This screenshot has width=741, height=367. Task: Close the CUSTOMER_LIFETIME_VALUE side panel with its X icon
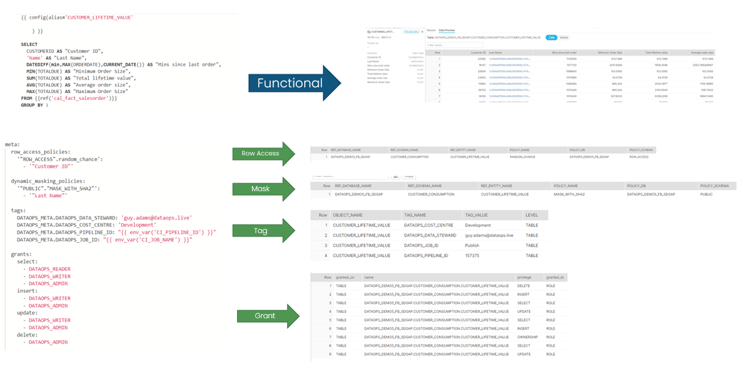pos(422,32)
